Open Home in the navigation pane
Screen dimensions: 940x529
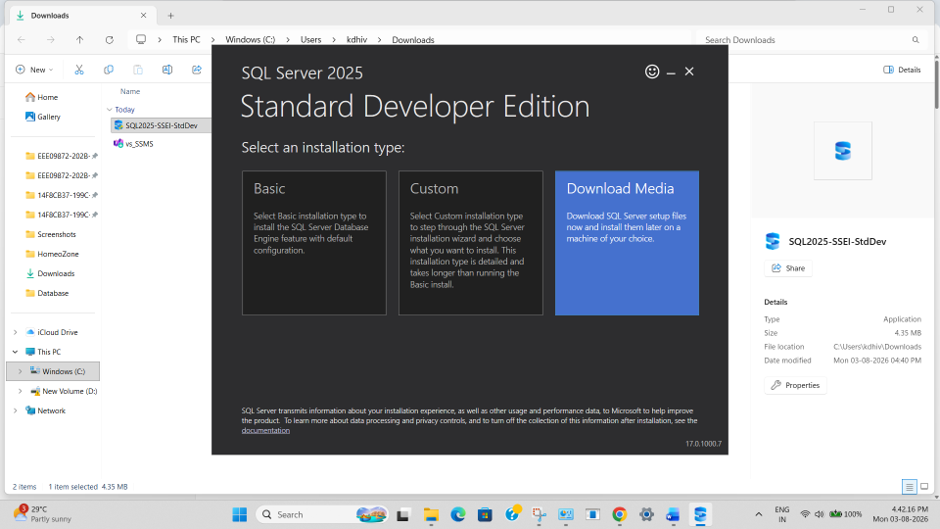[41, 97]
